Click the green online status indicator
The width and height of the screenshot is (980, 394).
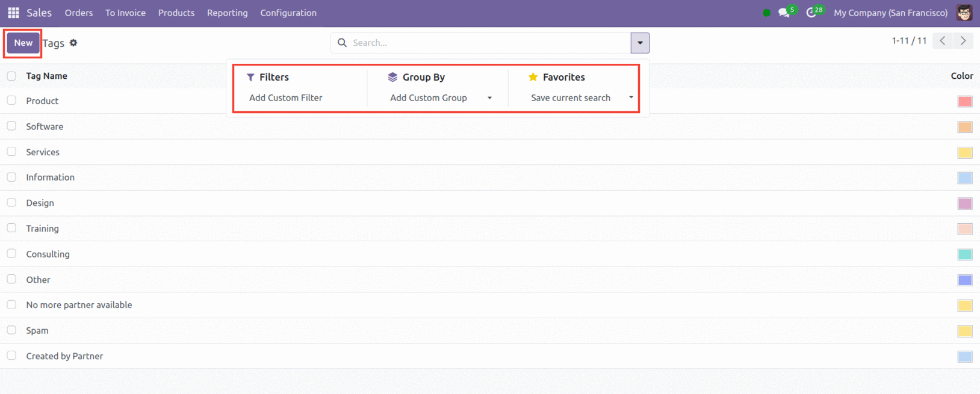766,13
